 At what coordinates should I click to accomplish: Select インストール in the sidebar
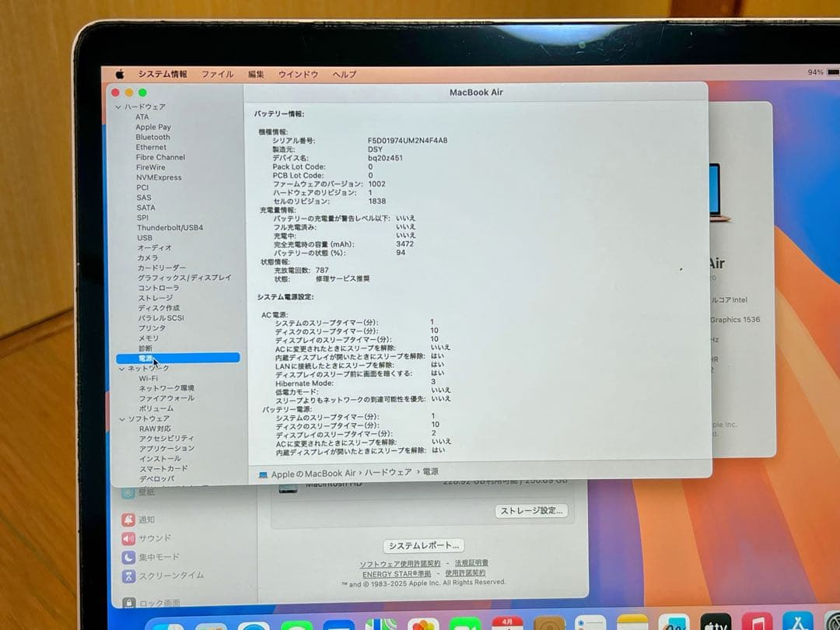160,459
